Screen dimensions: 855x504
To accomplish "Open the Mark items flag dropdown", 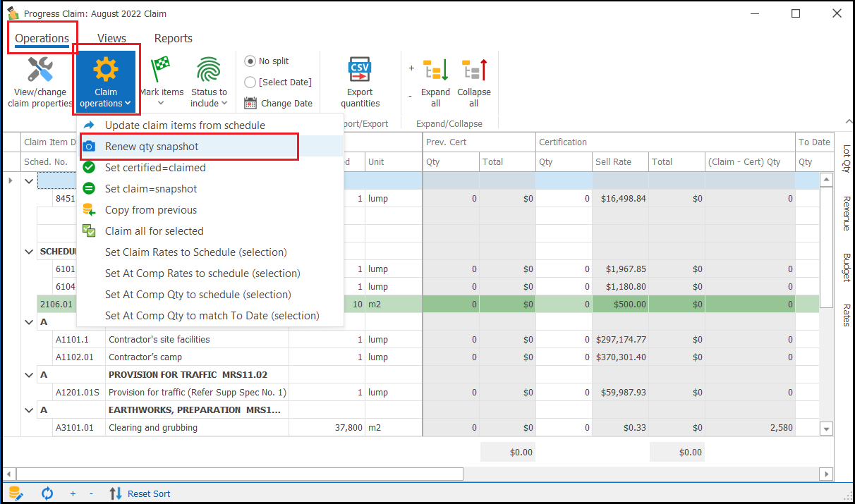I will coord(161,82).
